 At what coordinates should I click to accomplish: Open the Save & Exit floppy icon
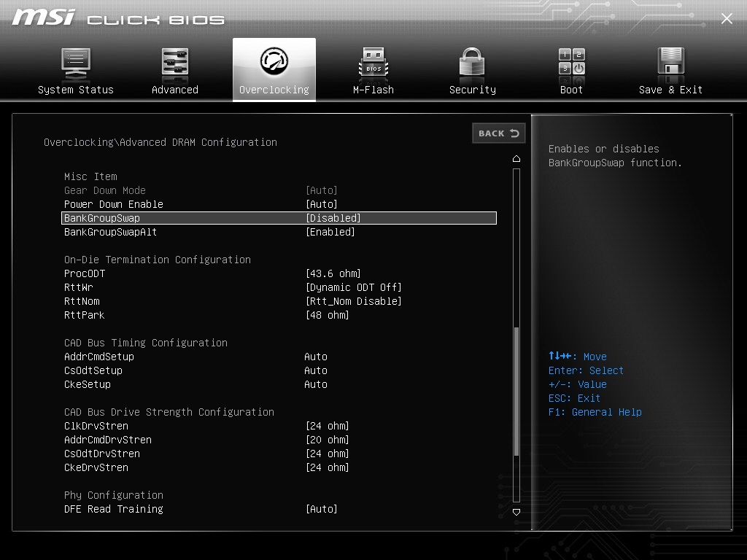pyautogui.click(x=671, y=62)
